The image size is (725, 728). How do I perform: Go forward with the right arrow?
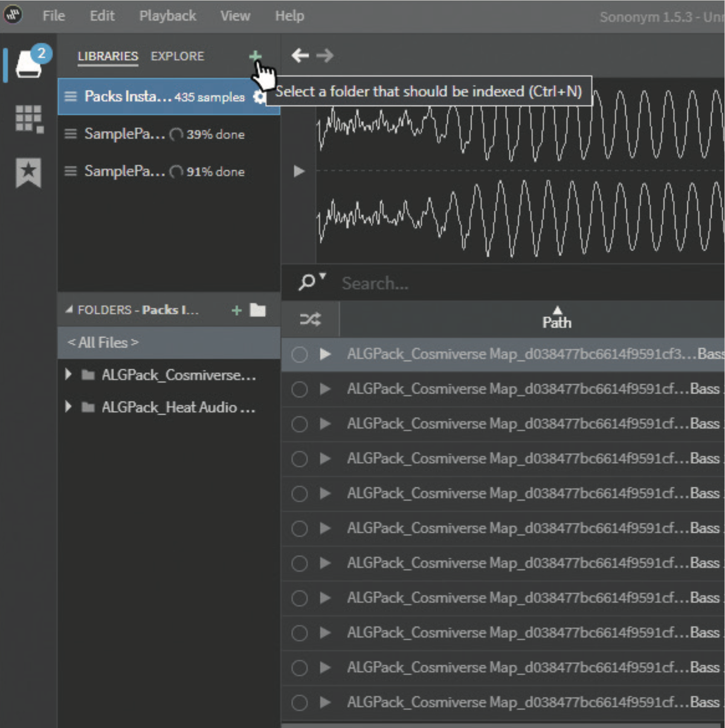pos(325,56)
